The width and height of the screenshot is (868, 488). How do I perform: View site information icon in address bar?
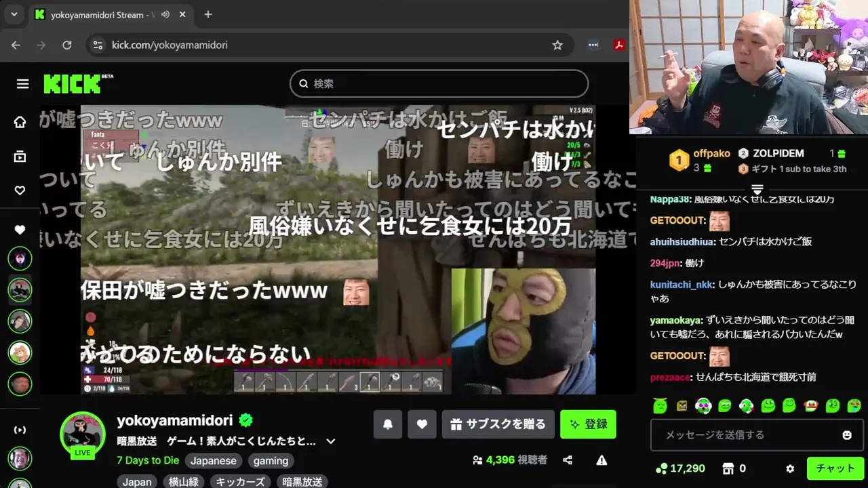click(98, 45)
